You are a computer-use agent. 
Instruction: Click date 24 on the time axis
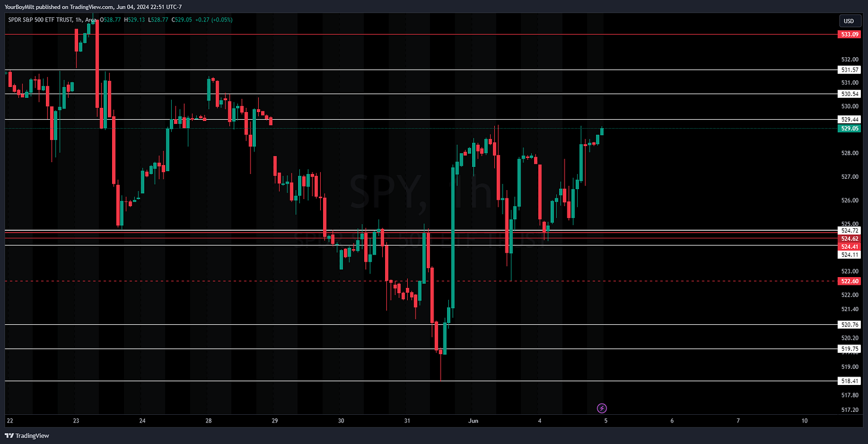tap(142, 421)
